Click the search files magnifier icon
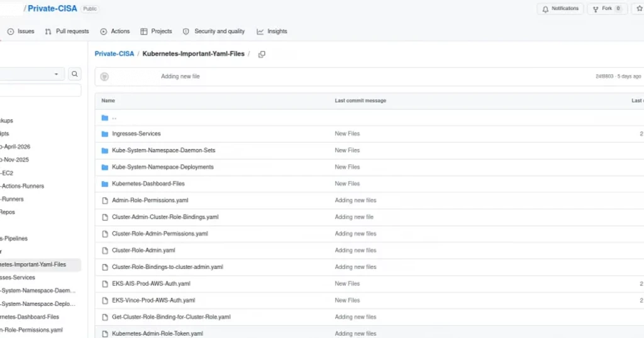 [74, 74]
